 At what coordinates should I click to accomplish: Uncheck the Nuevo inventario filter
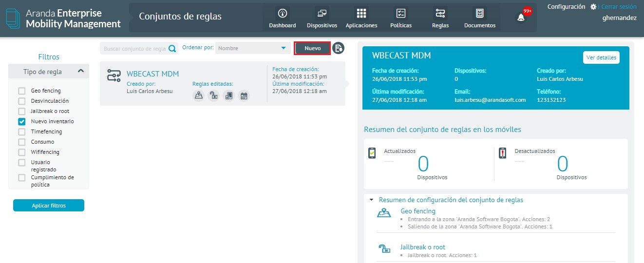tap(22, 121)
